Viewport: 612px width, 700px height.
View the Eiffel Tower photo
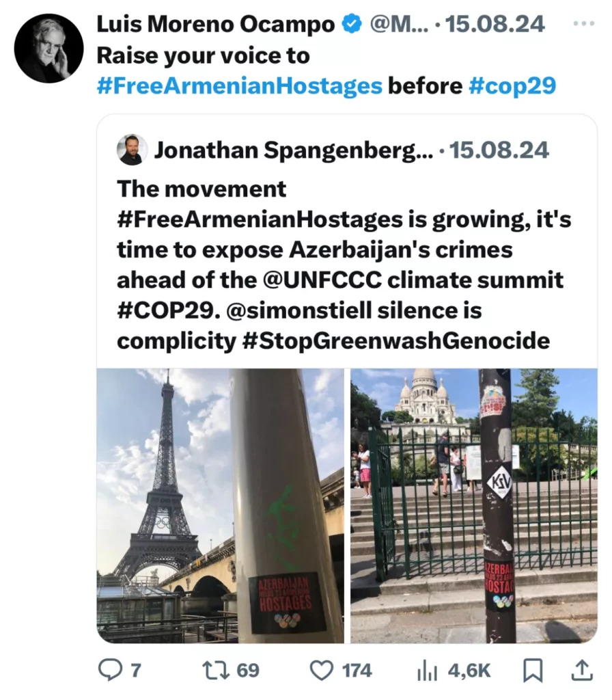click(x=221, y=505)
